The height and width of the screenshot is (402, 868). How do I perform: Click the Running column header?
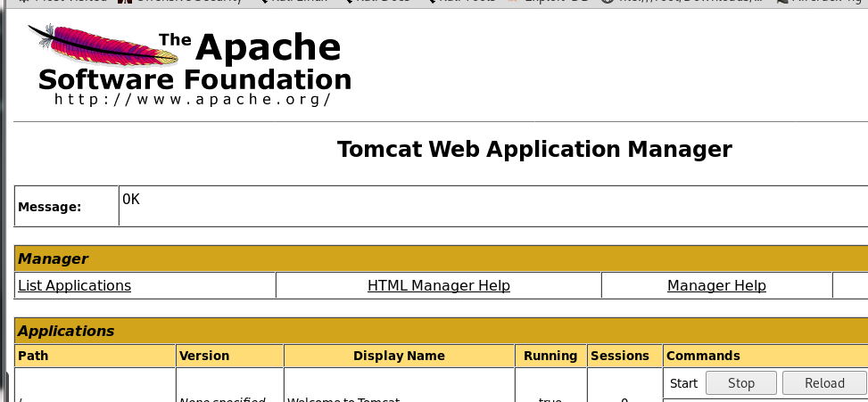click(550, 356)
